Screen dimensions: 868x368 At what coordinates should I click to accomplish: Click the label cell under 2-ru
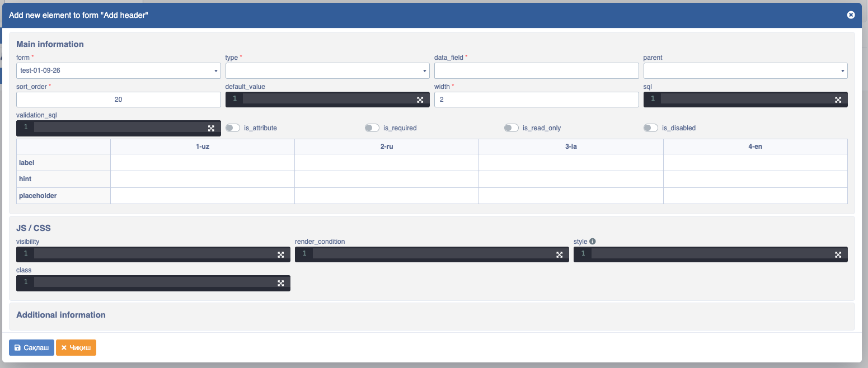pyautogui.click(x=387, y=163)
